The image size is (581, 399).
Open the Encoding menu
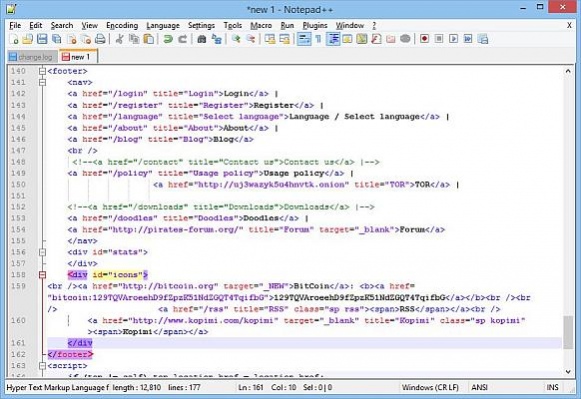[122, 26]
